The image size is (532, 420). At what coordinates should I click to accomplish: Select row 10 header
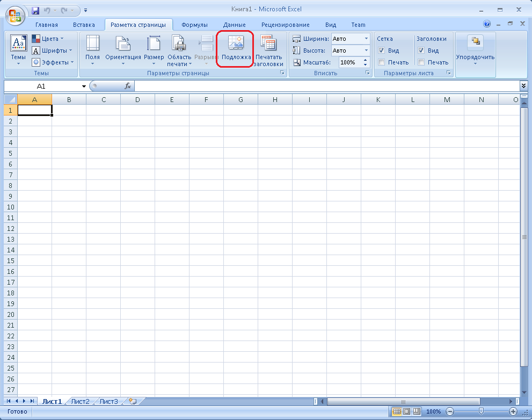click(x=11, y=207)
